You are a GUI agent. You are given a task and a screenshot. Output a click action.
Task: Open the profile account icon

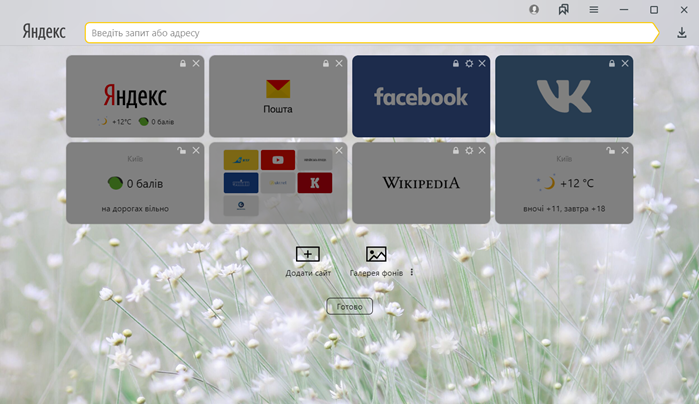(x=534, y=9)
